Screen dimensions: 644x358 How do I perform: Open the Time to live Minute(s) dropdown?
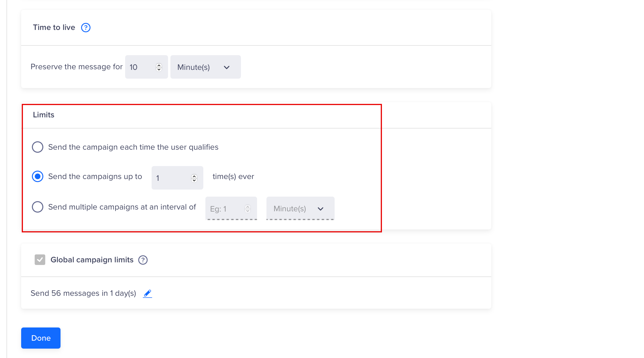point(205,67)
